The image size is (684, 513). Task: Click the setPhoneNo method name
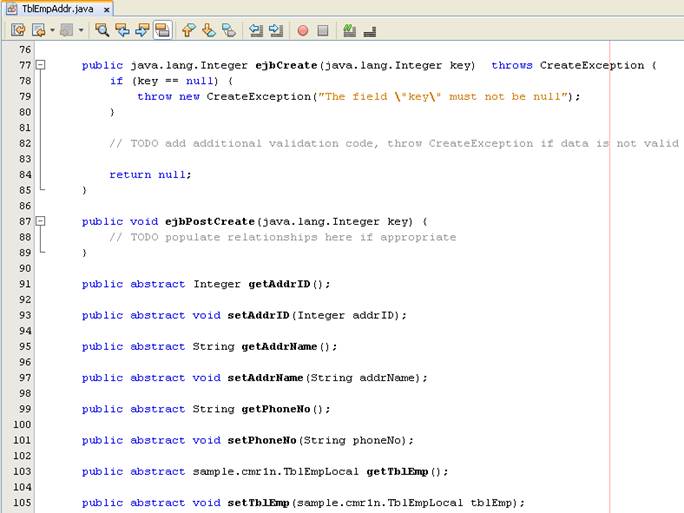pyautogui.click(x=262, y=440)
